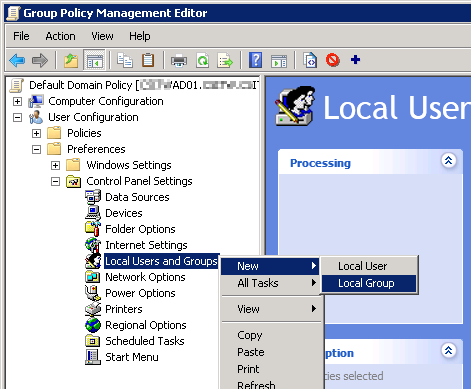Image resolution: width=471 pixels, height=389 pixels.
Task: Select the Start Menu icon in tree
Action: (93, 357)
